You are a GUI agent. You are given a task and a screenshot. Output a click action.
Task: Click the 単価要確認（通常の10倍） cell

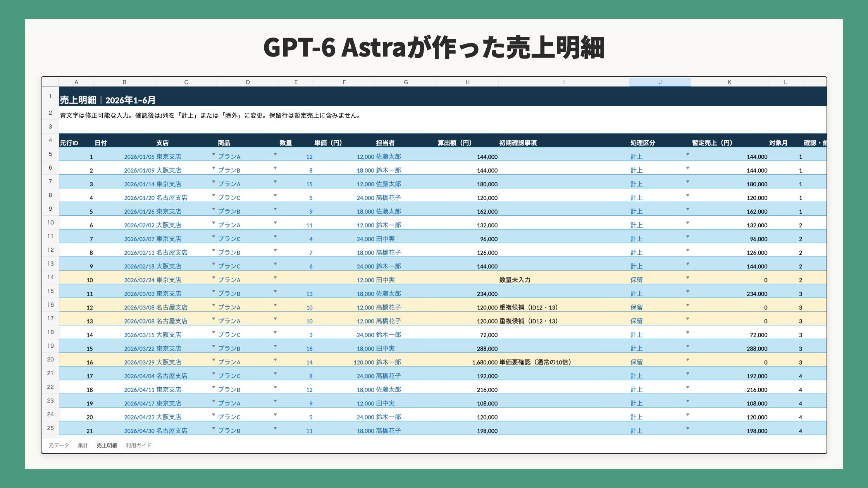564,360
